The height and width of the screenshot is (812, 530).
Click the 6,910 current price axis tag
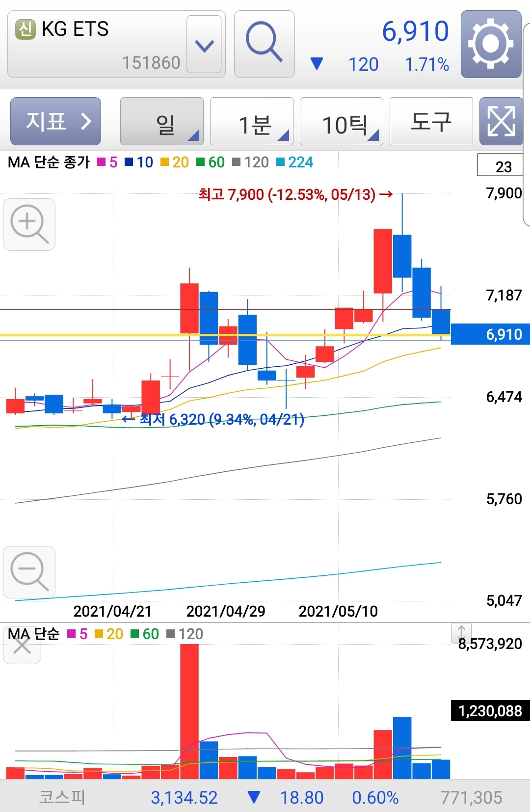point(490,334)
